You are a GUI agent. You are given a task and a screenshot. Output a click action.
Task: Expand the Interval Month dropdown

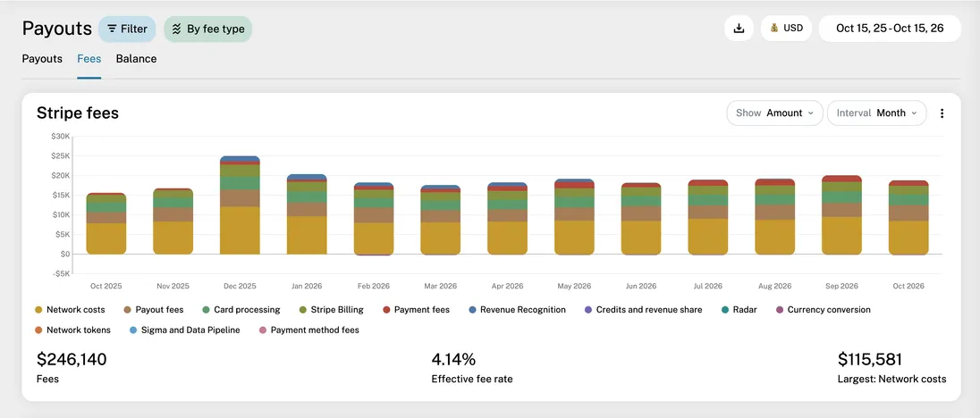(x=877, y=113)
